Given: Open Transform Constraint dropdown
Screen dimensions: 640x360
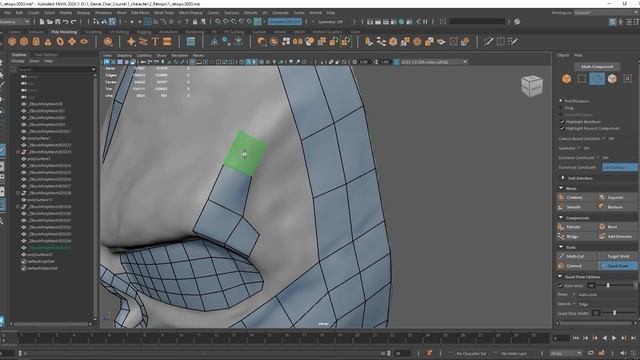Looking at the screenshot, I should point(620,167).
